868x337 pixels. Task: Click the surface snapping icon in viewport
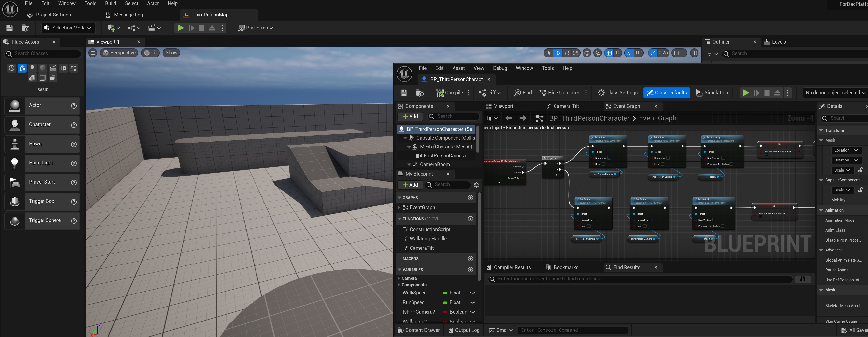[598, 53]
